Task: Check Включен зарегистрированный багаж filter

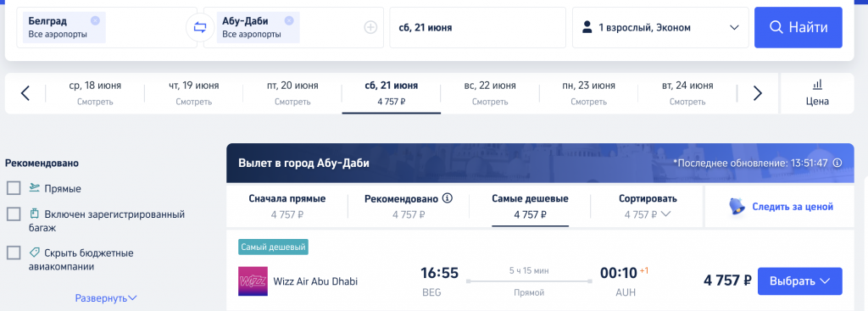Action: coord(14,214)
